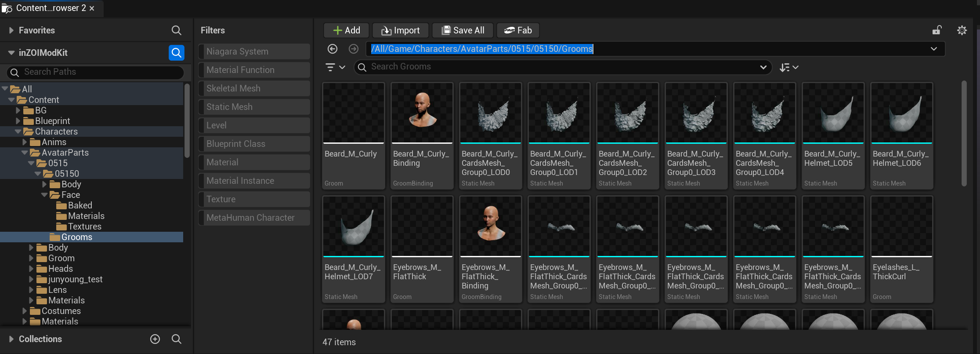980x354 pixels.
Task: Toggle the Texture filter
Action: (x=254, y=199)
